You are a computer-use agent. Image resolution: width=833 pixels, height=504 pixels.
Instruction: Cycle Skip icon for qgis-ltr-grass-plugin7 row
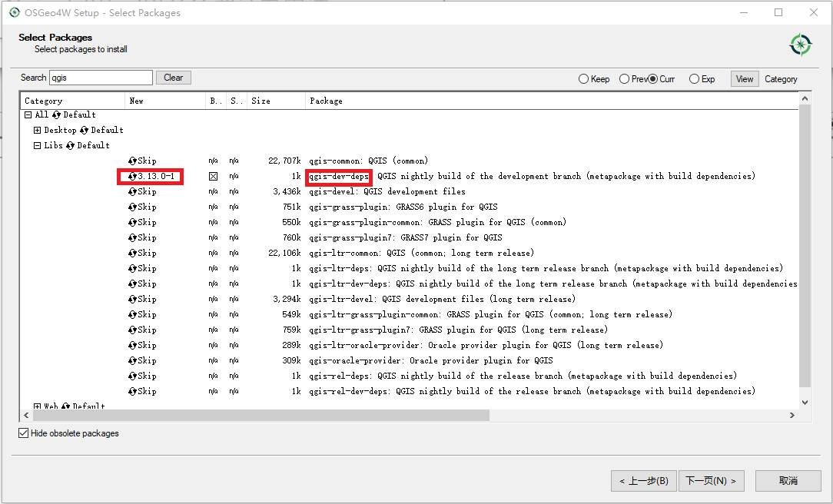pos(132,330)
